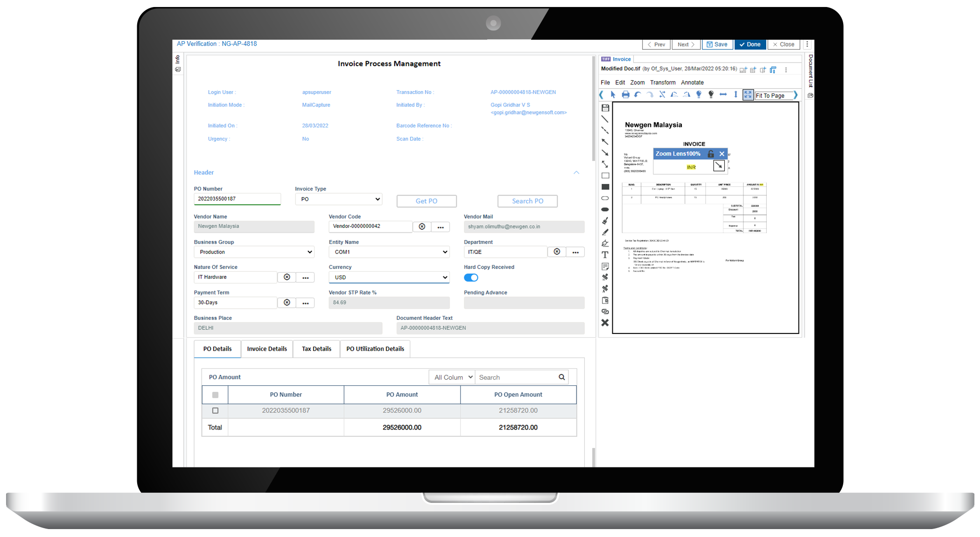Clear the Payment Term field
The image size is (980, 537).
[x=287, y=303]
